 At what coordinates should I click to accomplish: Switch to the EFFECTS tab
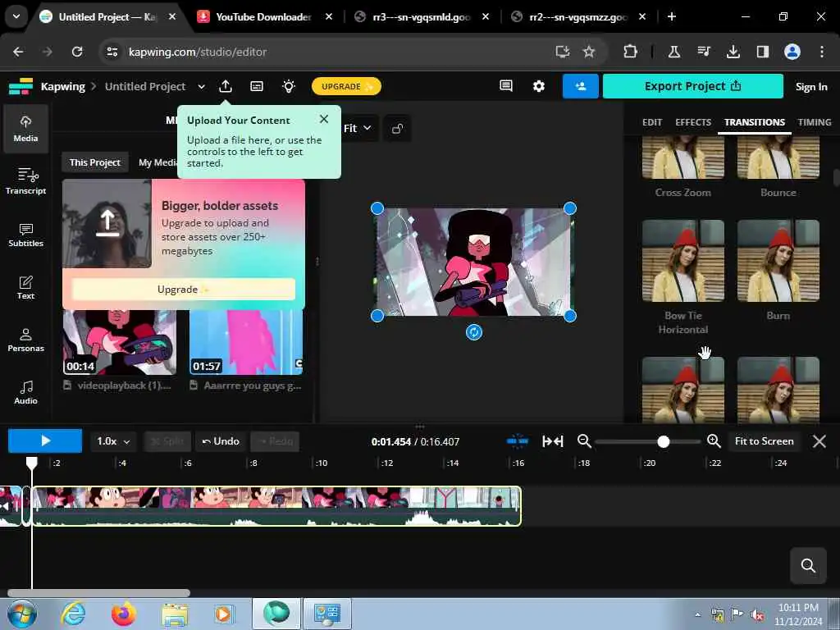pos(692,122)
